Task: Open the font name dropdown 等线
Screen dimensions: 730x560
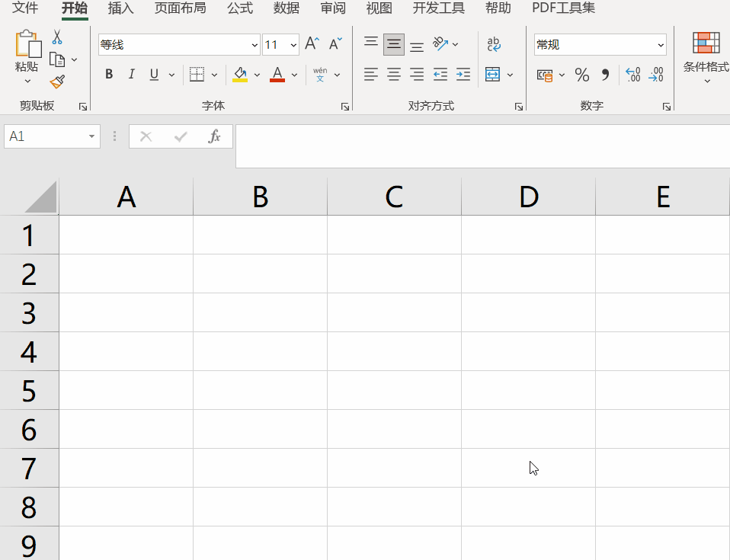Action: pyautogui.click(x=255, y=45)
